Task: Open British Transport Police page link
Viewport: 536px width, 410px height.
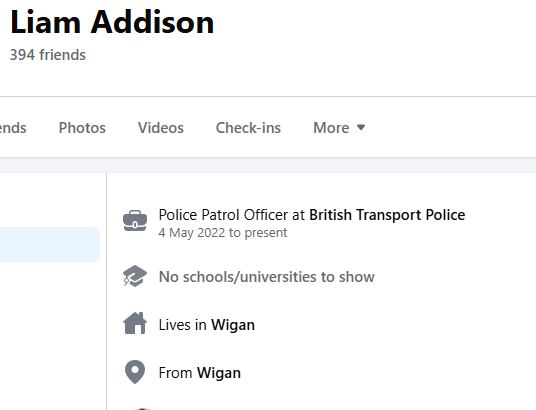Action: (387, 215)
